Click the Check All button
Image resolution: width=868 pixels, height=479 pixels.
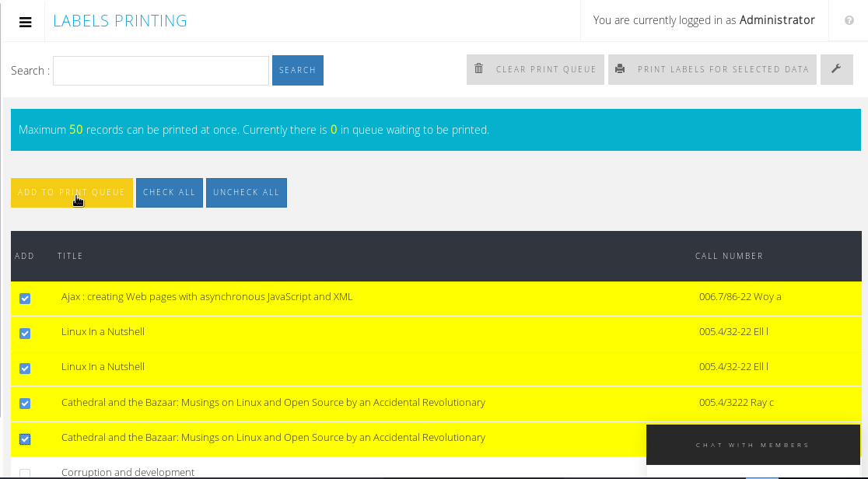(x=169, y=193)
